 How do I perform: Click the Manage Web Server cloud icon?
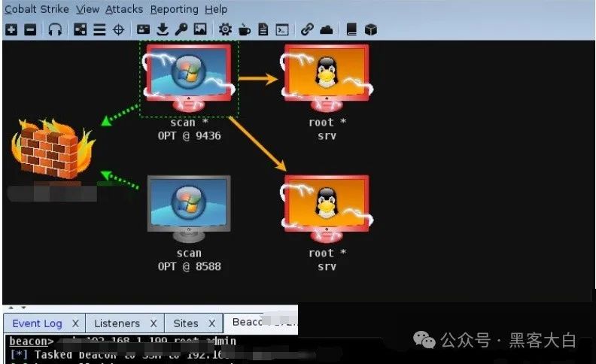[326, 29]
